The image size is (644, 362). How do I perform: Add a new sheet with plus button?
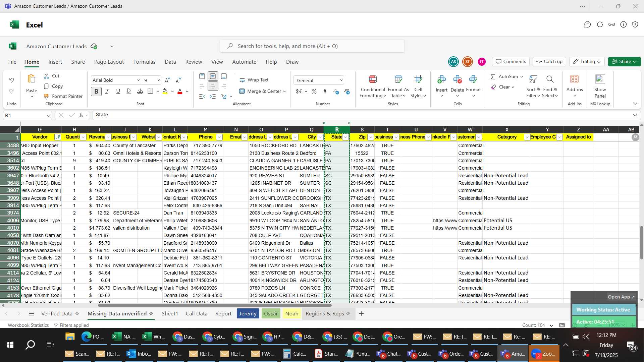361,313
